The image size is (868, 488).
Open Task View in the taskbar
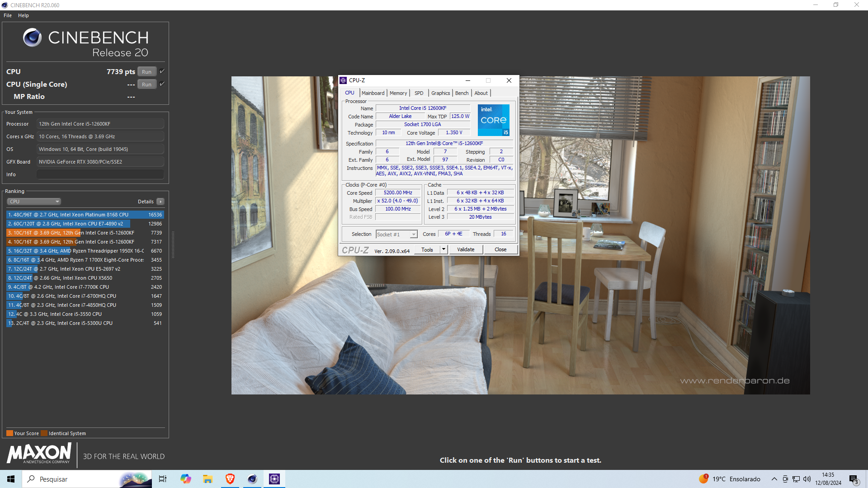(163, 479)
